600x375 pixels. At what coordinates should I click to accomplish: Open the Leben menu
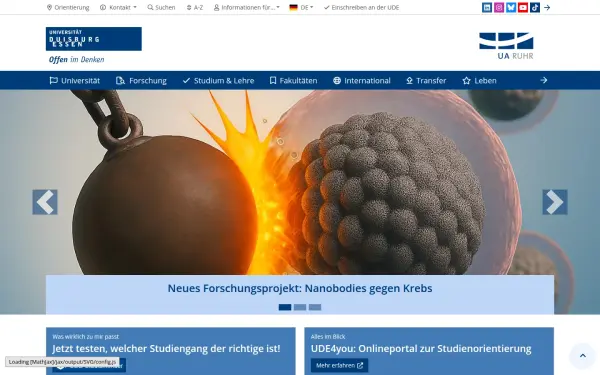(x=479, y=80)
